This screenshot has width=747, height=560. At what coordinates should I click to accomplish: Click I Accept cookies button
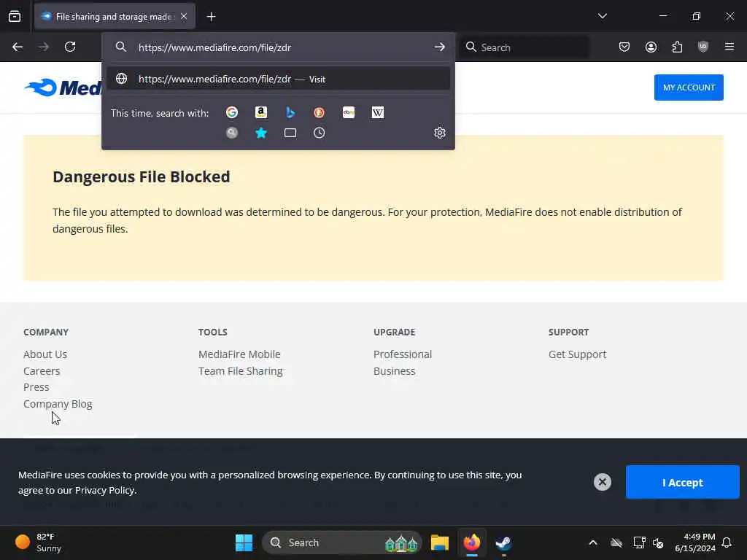[682, 483]
